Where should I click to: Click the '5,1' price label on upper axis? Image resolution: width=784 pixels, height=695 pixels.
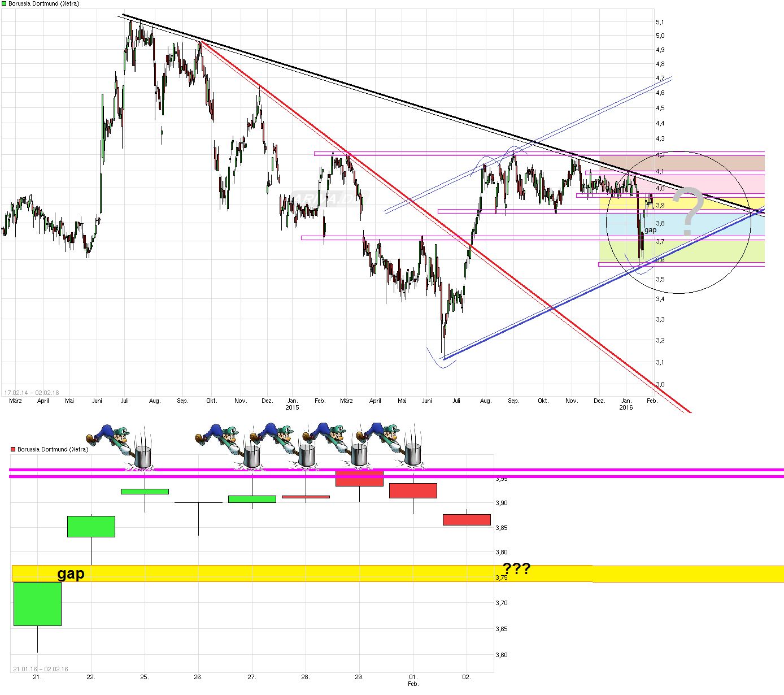coord(660,22)
